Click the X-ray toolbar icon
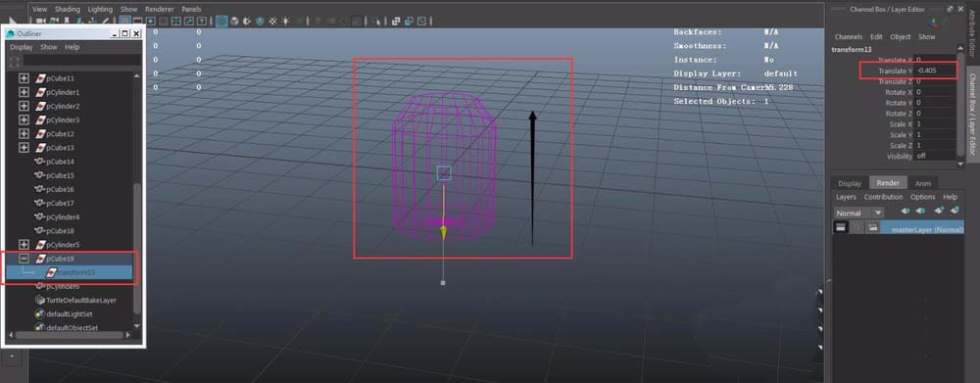 [x=396, y=22]
